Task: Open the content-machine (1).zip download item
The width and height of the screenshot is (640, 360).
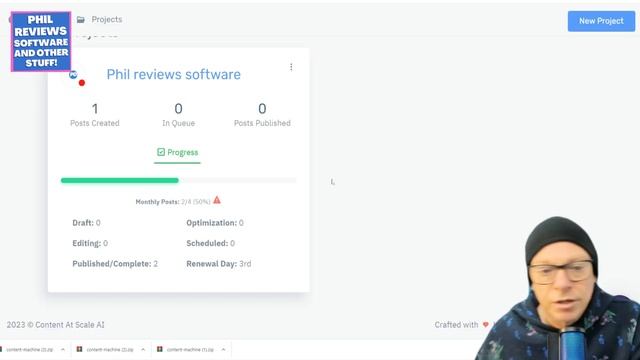Action: [190, 349]
